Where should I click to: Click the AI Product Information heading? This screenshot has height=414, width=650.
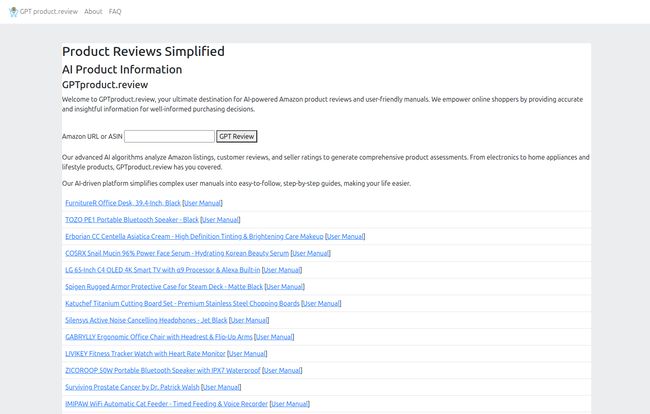[122, 69]
